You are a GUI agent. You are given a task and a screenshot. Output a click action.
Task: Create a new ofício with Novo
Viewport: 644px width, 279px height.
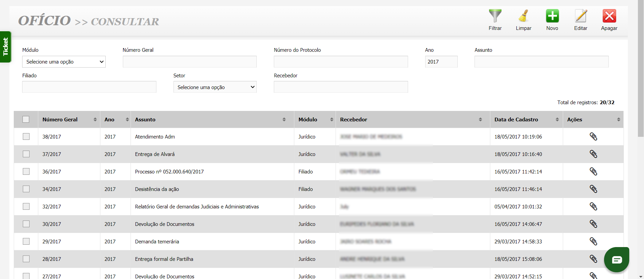coord(552,16)
